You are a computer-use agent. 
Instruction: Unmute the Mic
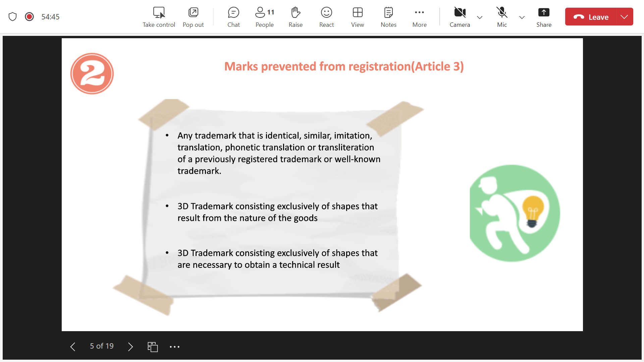(x=502, y=17)
